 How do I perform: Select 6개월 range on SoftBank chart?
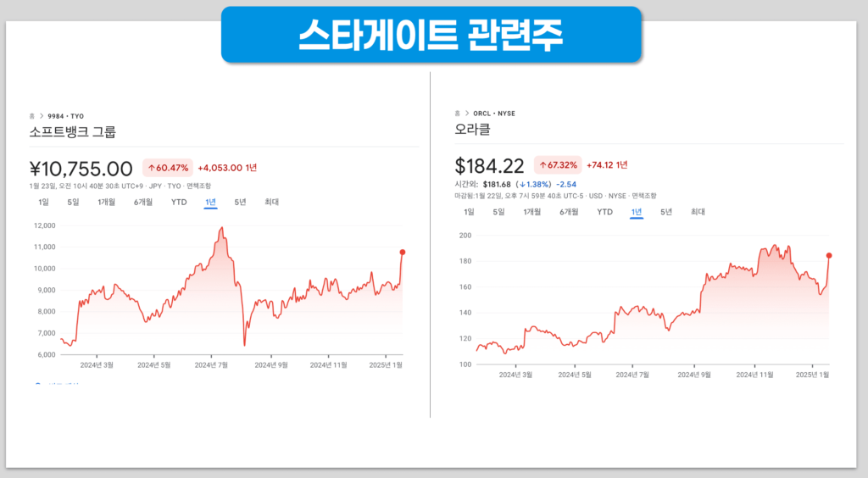click(142, 203)
